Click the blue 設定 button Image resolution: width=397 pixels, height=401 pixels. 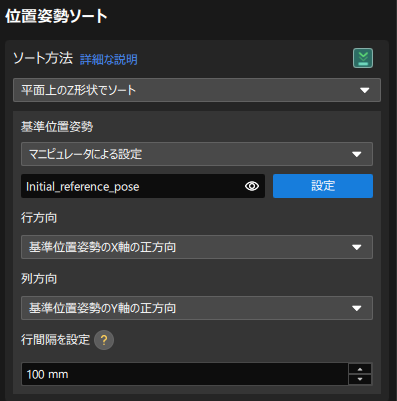(323, 186)
